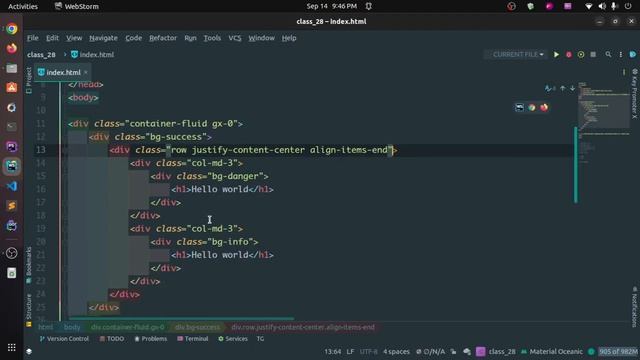Viewport: 640px width, 360px height.
Task: Click the blue Code With Me icon at the toolbar's end
Action: (x=633, y=54)
